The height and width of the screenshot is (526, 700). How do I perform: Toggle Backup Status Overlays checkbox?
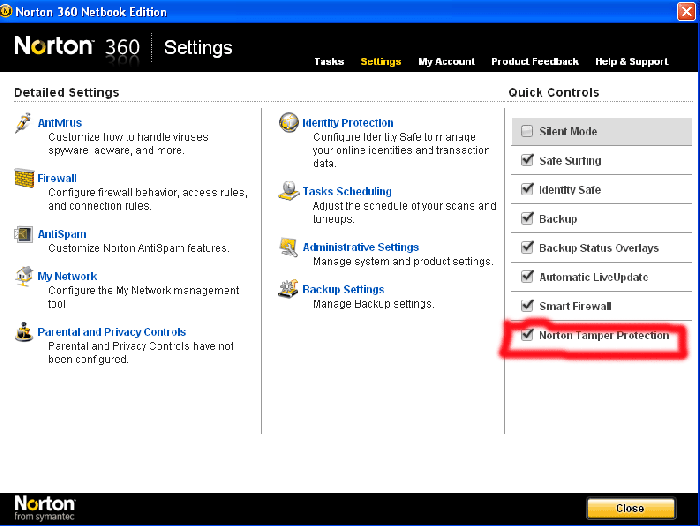(527, 247)
